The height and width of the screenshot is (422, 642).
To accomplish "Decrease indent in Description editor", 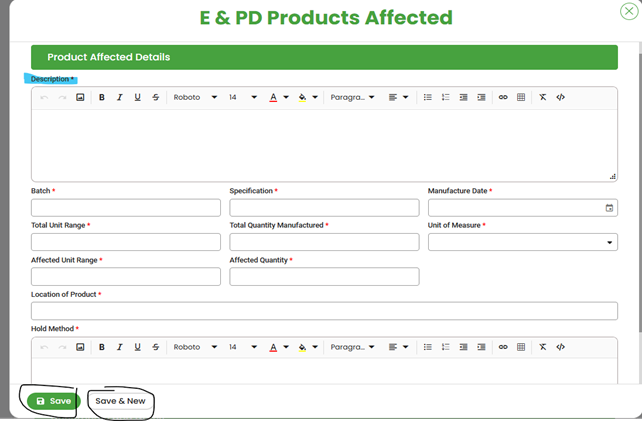I will pyautogui.click(x=463, y=97).
